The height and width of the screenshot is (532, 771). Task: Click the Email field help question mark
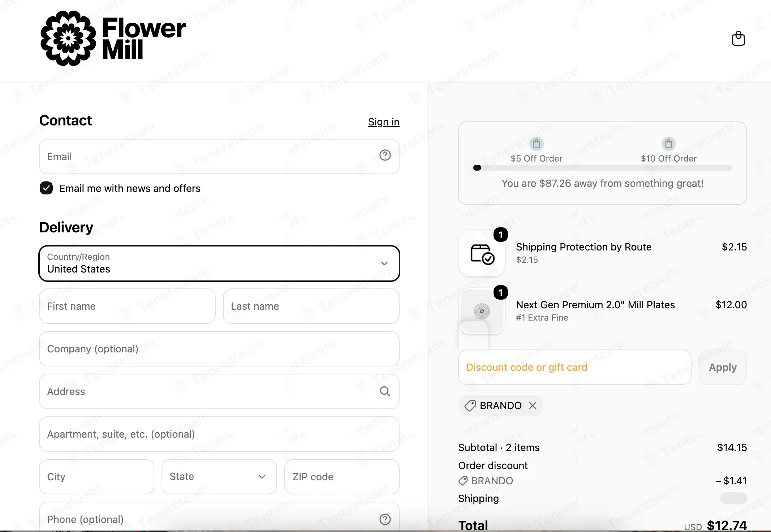tap(385, 155)
